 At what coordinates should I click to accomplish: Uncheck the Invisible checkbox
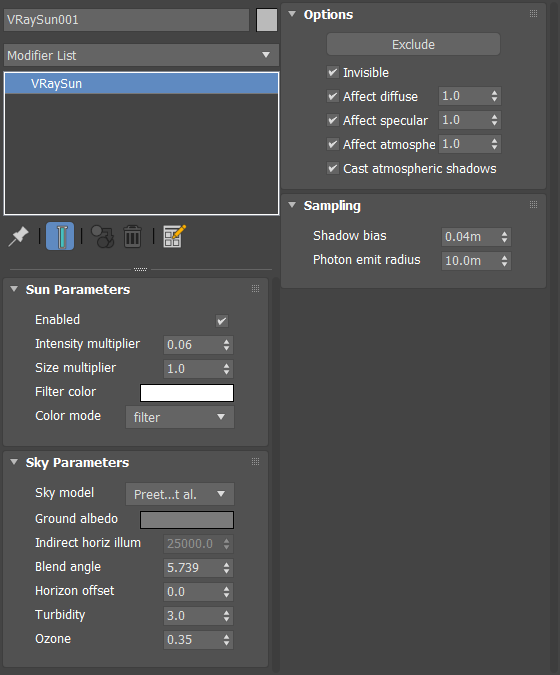[333, 72]
